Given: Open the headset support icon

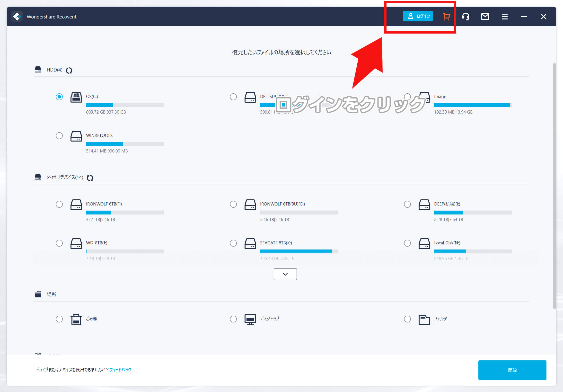Looking at the screenshot, I should [x=466, y=17].
